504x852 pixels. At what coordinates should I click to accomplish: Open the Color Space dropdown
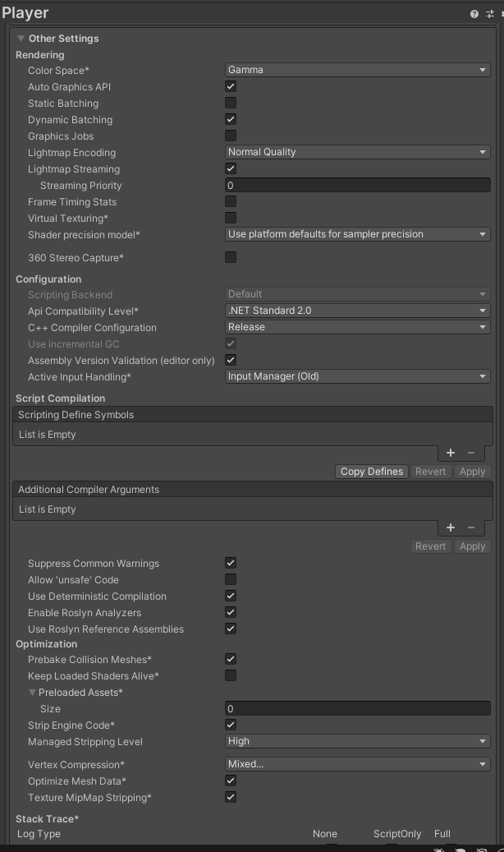point(358,70)
